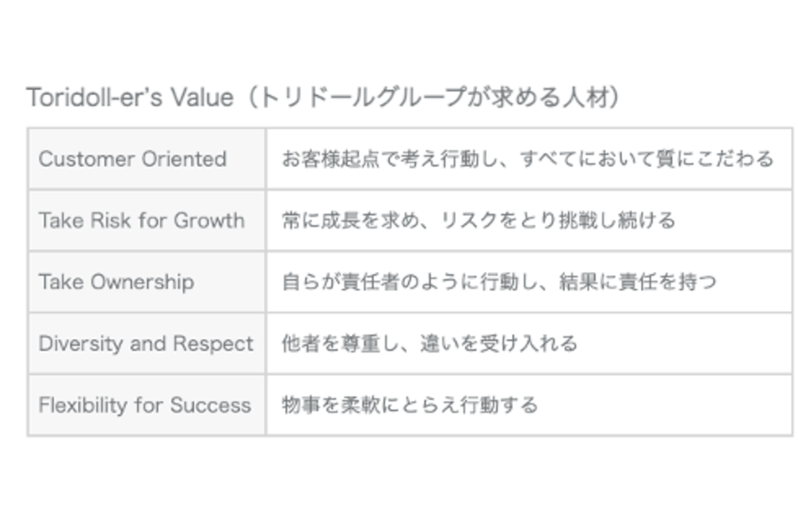Click the word Respect in fourth row

pos(213,344)
